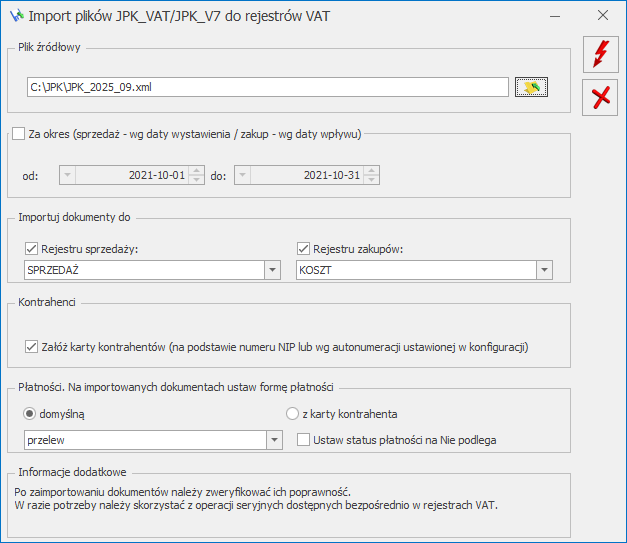Uncheck 'Rejestru zakupów' checkbox

tap(304, 249)
